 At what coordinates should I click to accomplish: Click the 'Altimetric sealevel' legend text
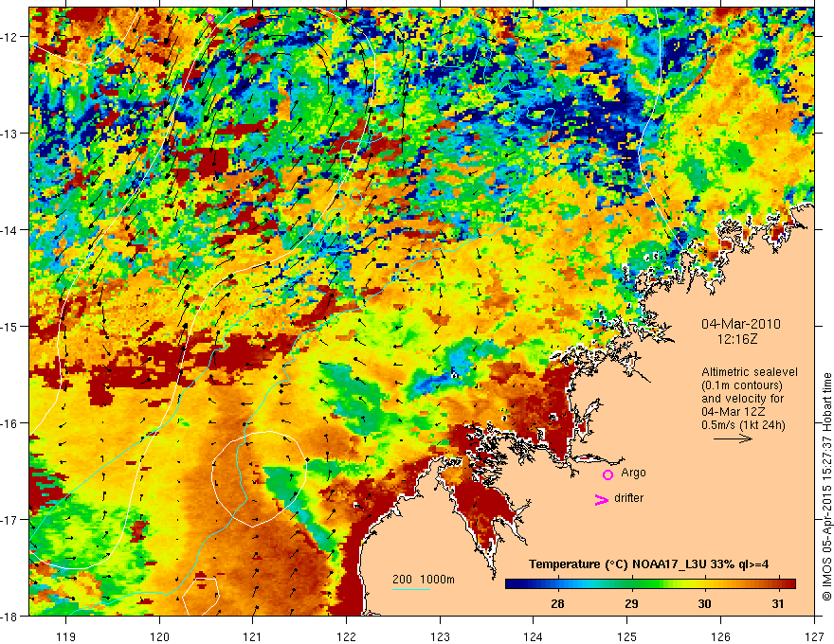coord(749,372)
